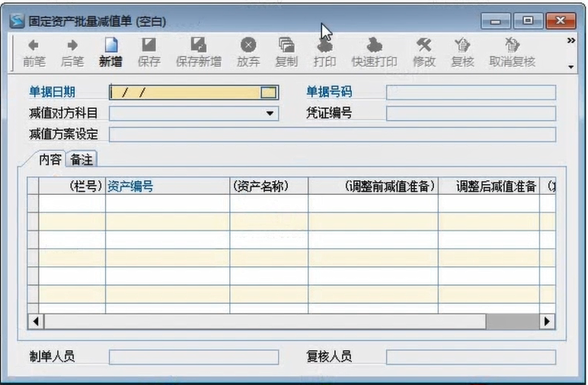The width and height of the screenshot is (588, 385).
Task: Go to previous record with 前笔
Action: tap(34, 53)
